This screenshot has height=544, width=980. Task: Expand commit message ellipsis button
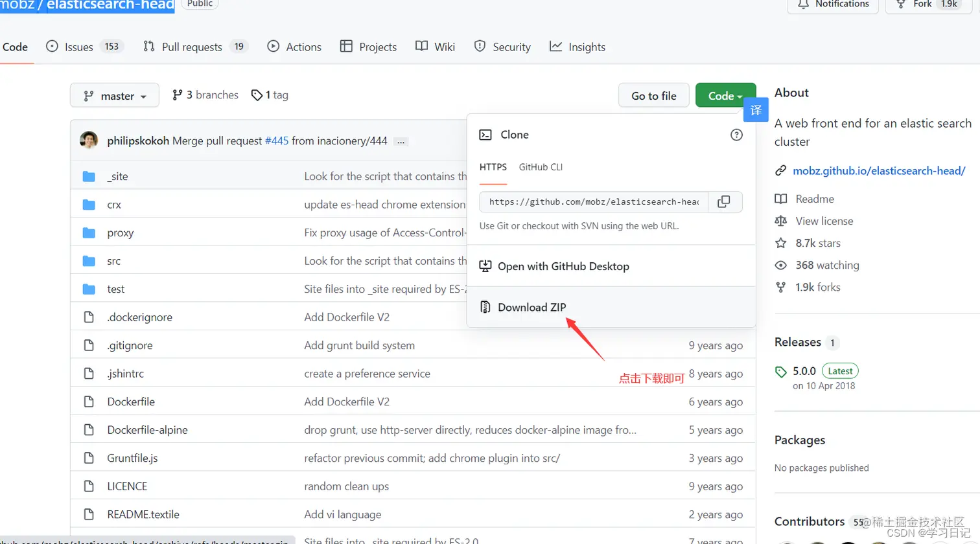tap(401, 141)
